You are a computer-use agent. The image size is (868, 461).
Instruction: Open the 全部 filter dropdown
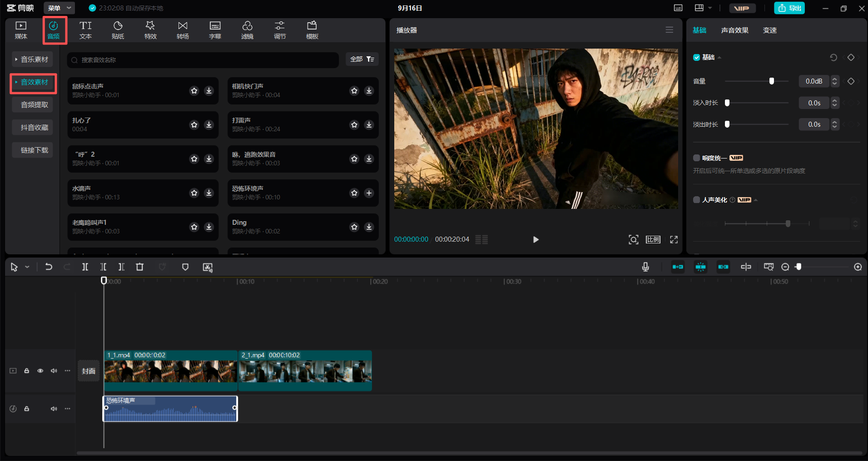point(362,59)
